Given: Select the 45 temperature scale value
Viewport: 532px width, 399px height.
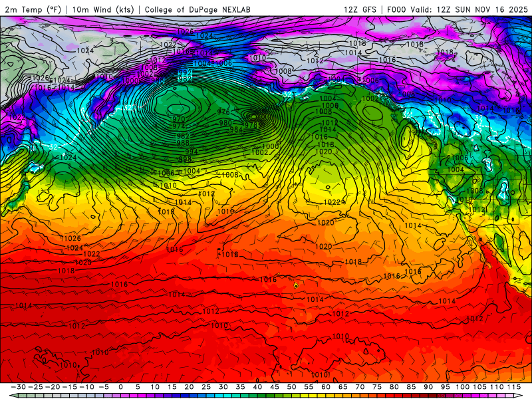Looking at the screenshot, I should point(275,387).
